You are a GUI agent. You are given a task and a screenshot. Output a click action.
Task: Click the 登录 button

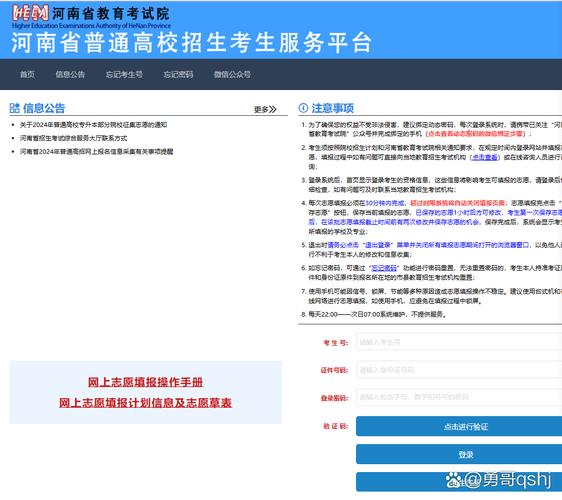pos(459,454)
